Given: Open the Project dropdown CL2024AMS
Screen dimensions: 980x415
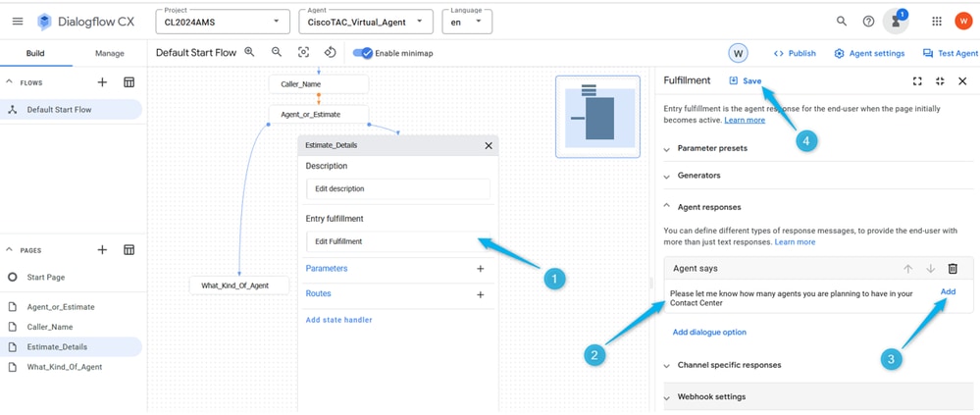Looking at the screenshot, I should [x=223, y=22].
